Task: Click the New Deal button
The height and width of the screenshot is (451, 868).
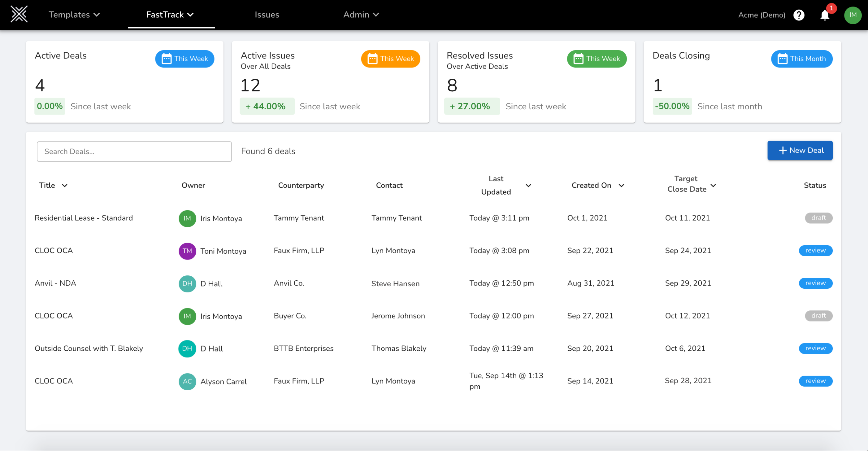Action: [800, 150]
